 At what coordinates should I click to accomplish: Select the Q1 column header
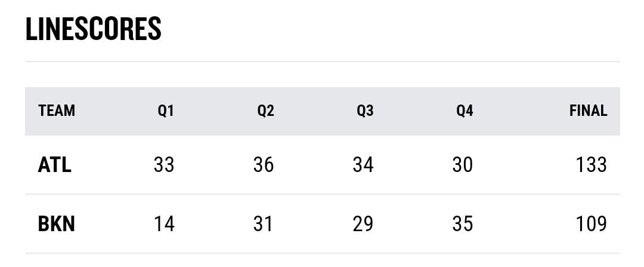(x=166, y=111)
